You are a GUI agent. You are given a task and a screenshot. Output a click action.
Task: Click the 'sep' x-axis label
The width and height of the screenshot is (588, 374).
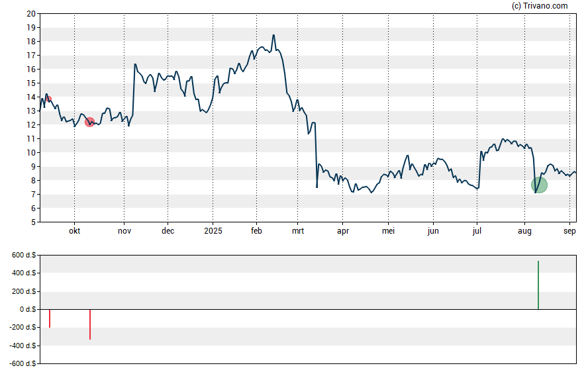click(569, 231)
